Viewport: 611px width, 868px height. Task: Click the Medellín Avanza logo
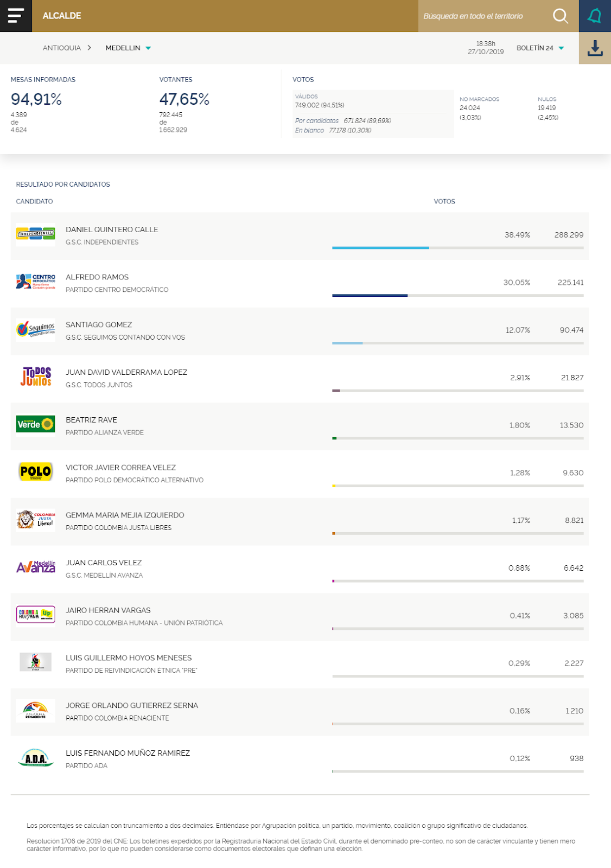point(36,567)
